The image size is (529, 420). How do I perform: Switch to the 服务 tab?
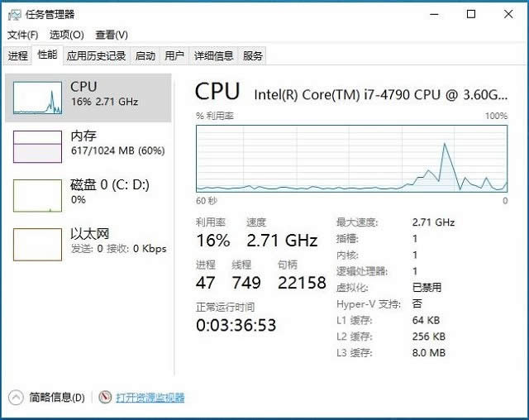(x=253, y=56)
